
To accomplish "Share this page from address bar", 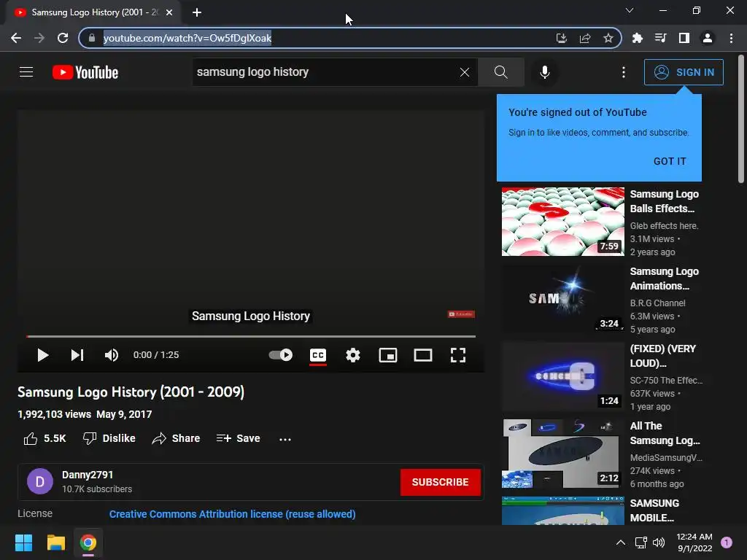I will coord(585,38).
